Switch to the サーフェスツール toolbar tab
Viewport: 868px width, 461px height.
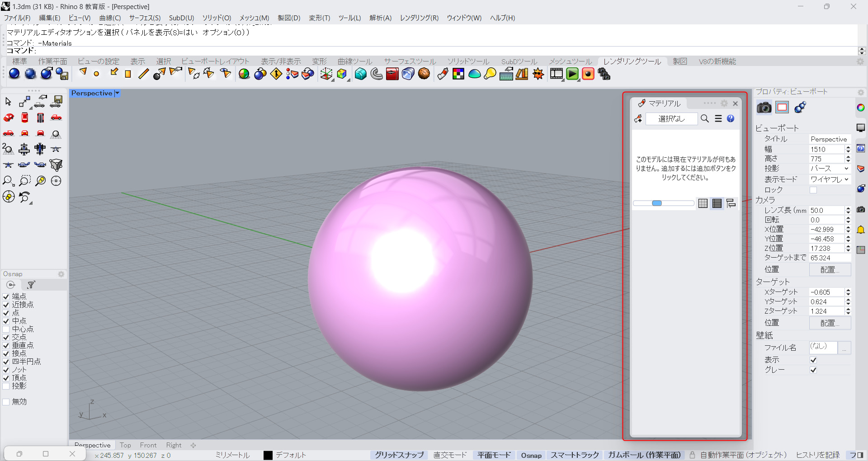410,61
